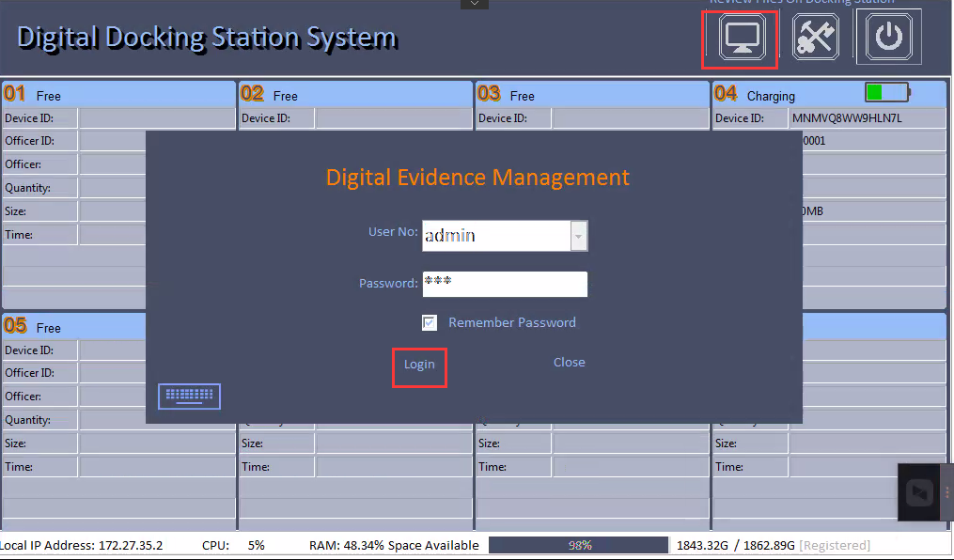954x560 pixels.
Task: Select slot 04 Device ID value MNMVQ8WW9HLN7L
Action: [846, 118]
